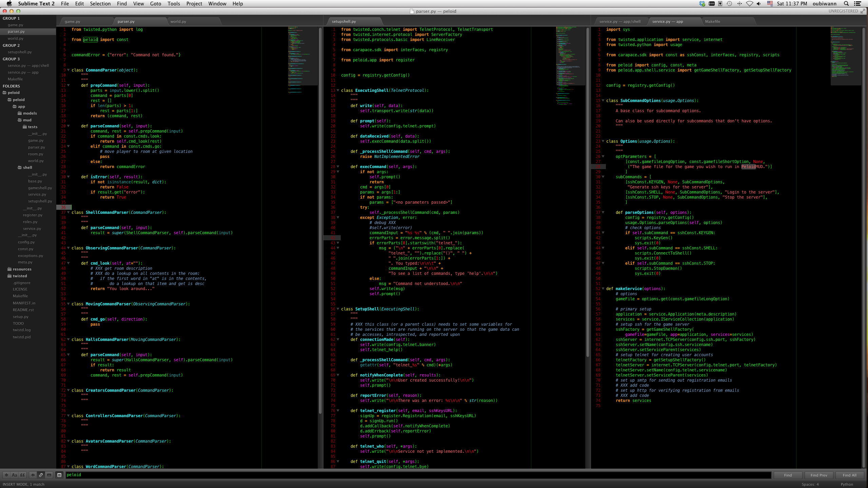
Task: Open the Time Machine menu bar icon
Action: click(729, 4)
